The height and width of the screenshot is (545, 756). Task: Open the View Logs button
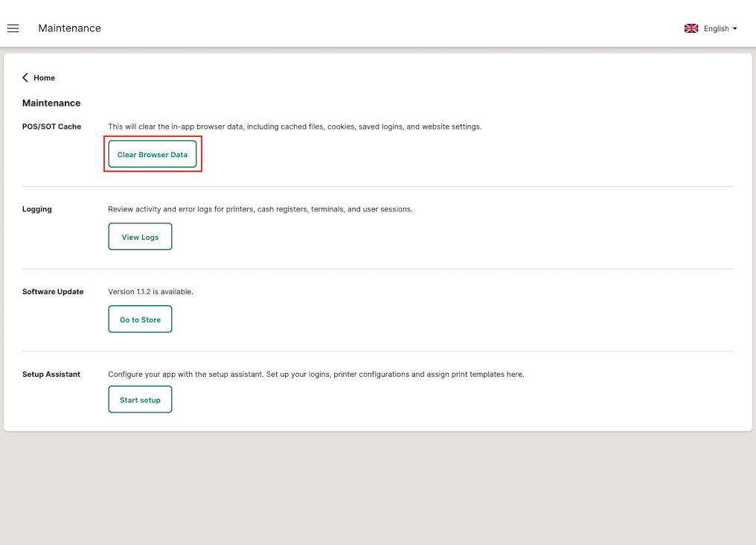140,237
